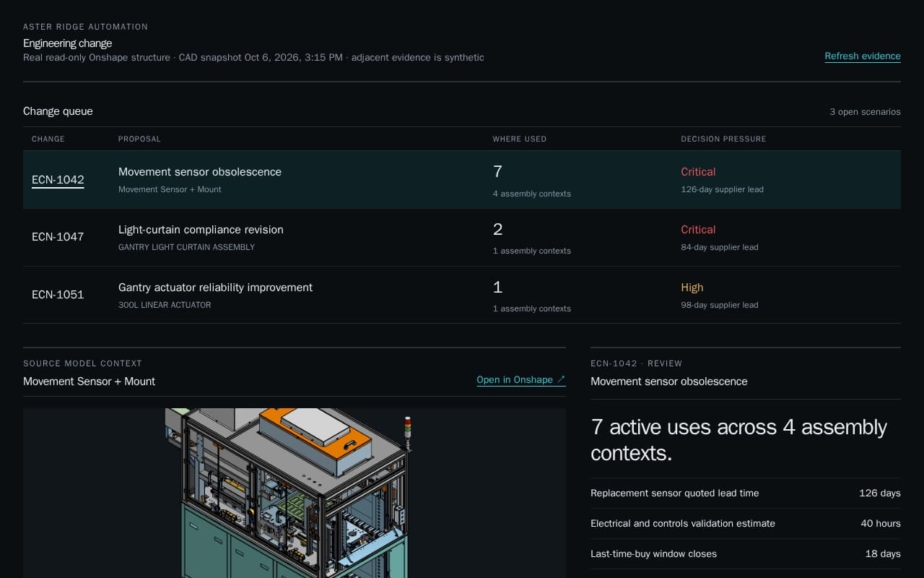Screen dimensions: 924x578
Task: Click the Movement Sensor + Mount model title
Action: point(89,381)
